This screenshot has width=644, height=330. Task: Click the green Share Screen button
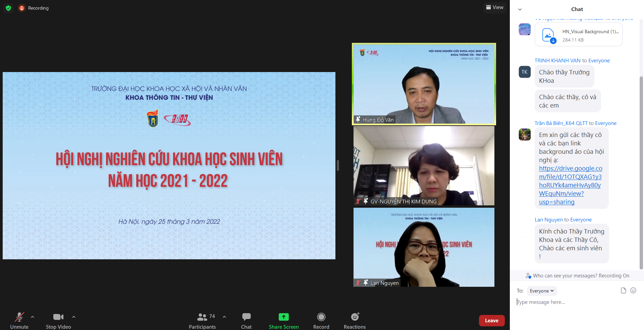[284, 321]
